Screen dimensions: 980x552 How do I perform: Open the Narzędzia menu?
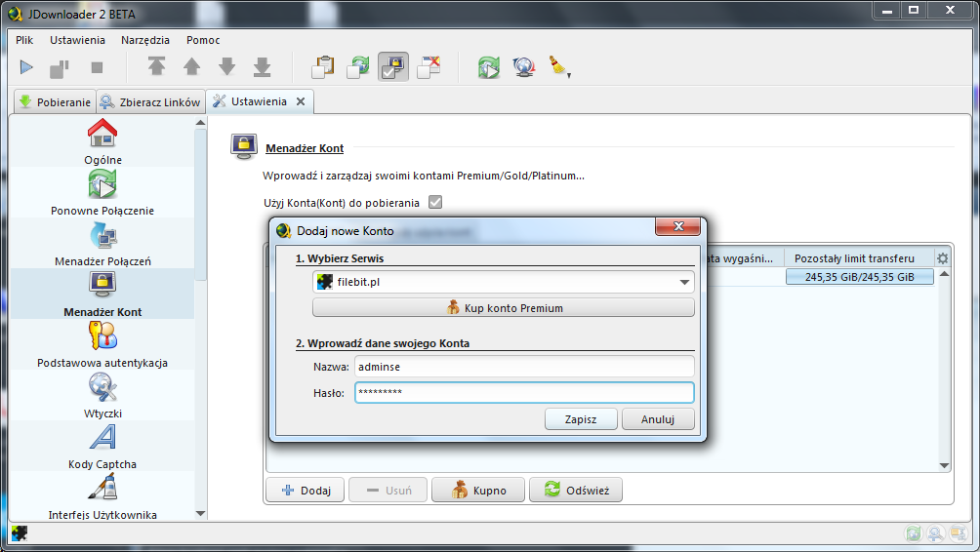145,40
